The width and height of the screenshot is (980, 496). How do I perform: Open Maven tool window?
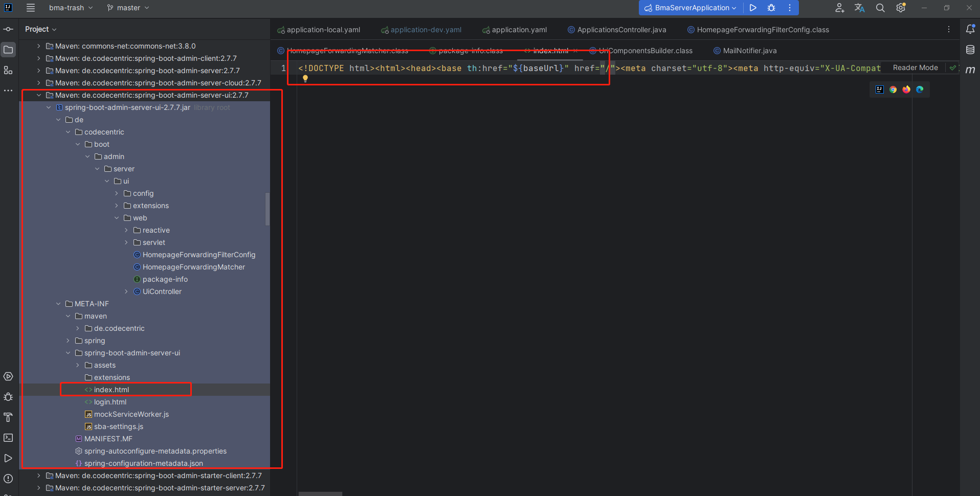point(970,70)
